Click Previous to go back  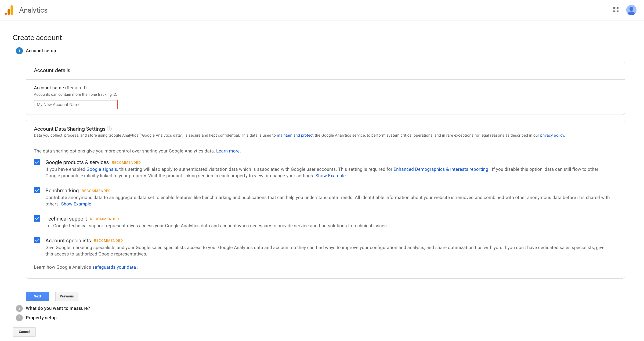point(66,296)
